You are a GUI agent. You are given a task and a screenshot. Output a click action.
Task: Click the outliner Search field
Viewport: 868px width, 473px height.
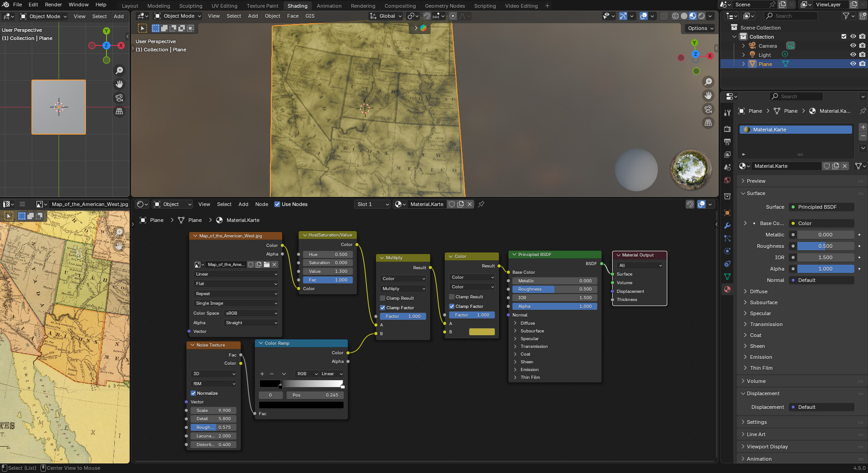click(x=791, y=16)
